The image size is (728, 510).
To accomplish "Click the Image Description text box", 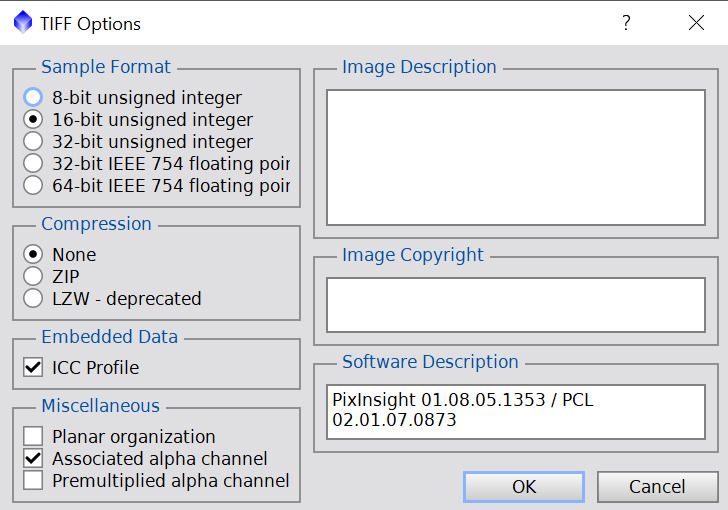I will (x=516, y=157).
